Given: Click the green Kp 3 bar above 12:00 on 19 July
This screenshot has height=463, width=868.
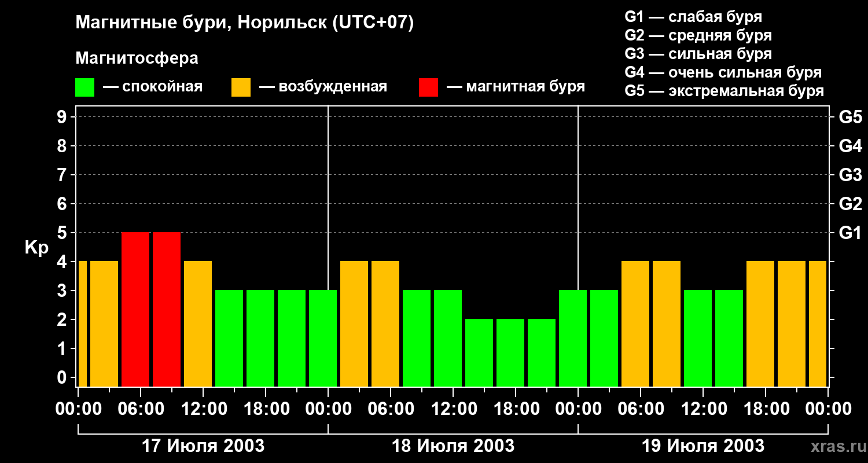Looking at the screenshot, I should pos(698,339).
